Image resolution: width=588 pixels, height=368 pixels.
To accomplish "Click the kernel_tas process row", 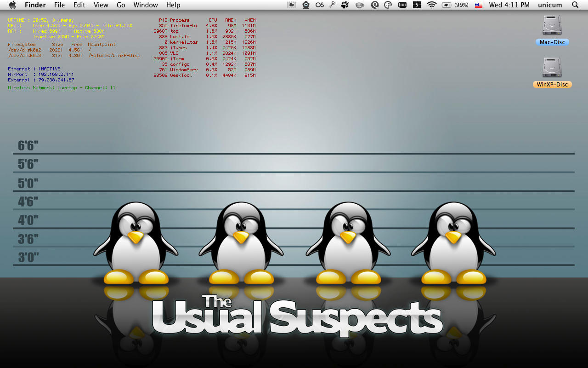I will [x=210, y=42].
